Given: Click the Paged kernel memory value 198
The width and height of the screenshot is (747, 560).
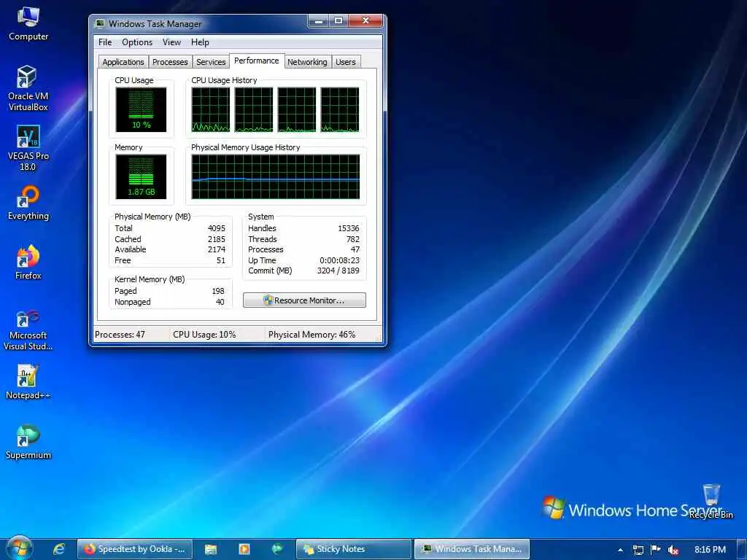Looking at the screenshot, I should (218, 291).
